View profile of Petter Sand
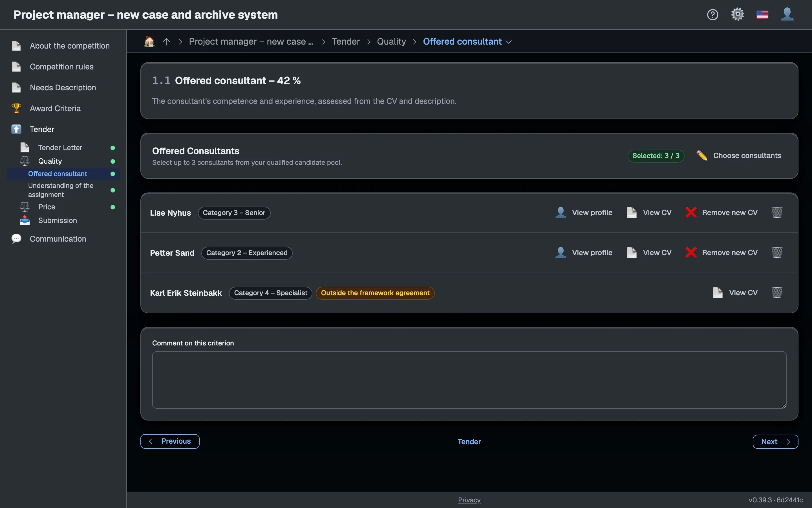Screen dimensions: 812x508 tap(584, 253)
